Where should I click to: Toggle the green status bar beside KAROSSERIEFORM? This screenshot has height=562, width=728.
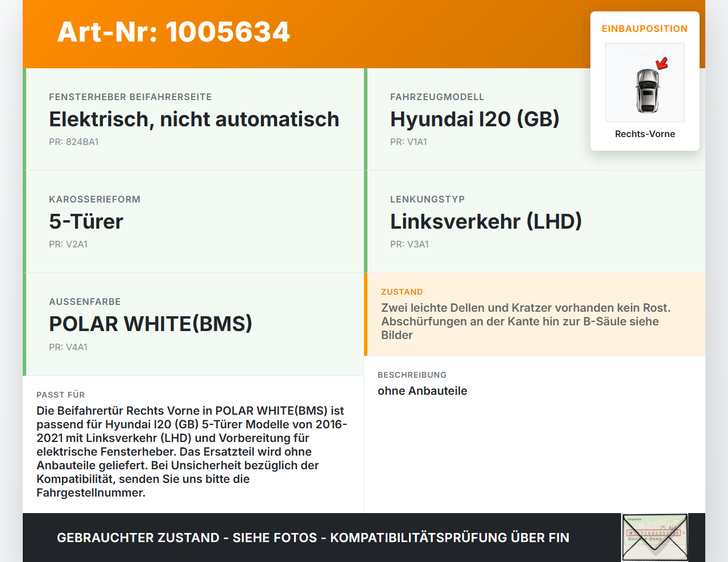tap(24, 221)
